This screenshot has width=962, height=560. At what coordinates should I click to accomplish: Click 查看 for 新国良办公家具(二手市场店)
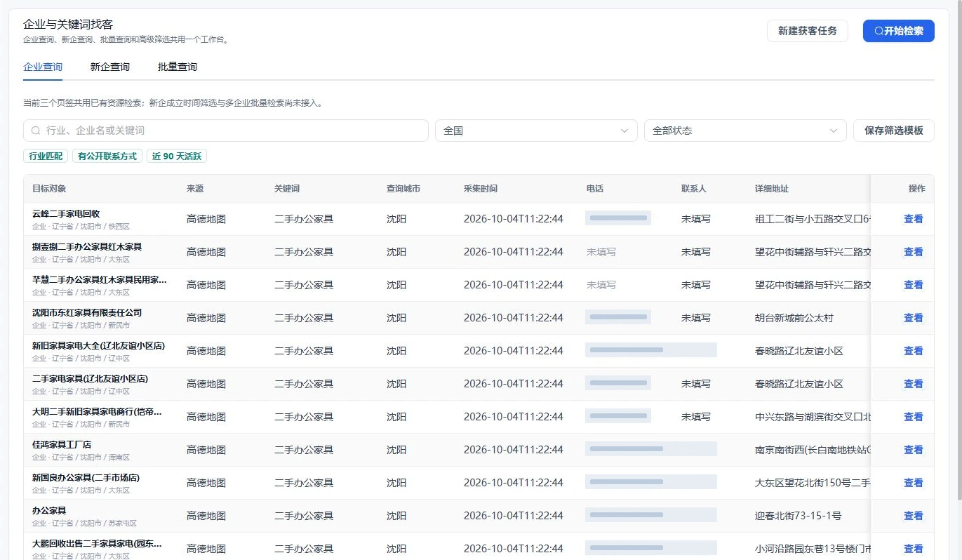[913, 483]
